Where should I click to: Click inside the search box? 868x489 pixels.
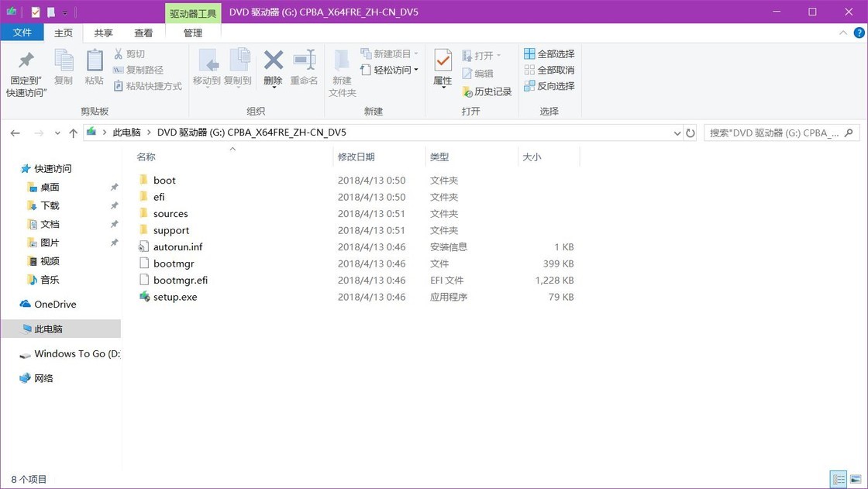point(775,133)
